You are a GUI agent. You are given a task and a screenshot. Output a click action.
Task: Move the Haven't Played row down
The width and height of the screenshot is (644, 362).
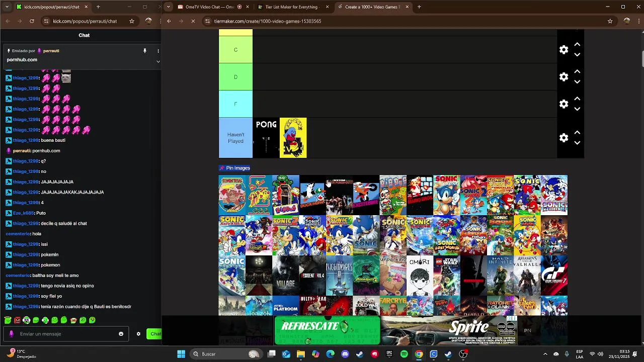pos(577,143)
